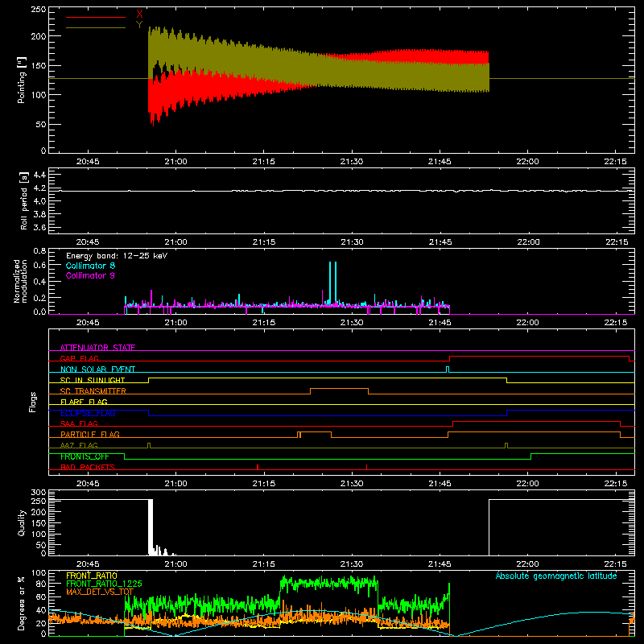Select the Y legend label
The height and width of the screenshot is (644, 644).
coord(139,24)
